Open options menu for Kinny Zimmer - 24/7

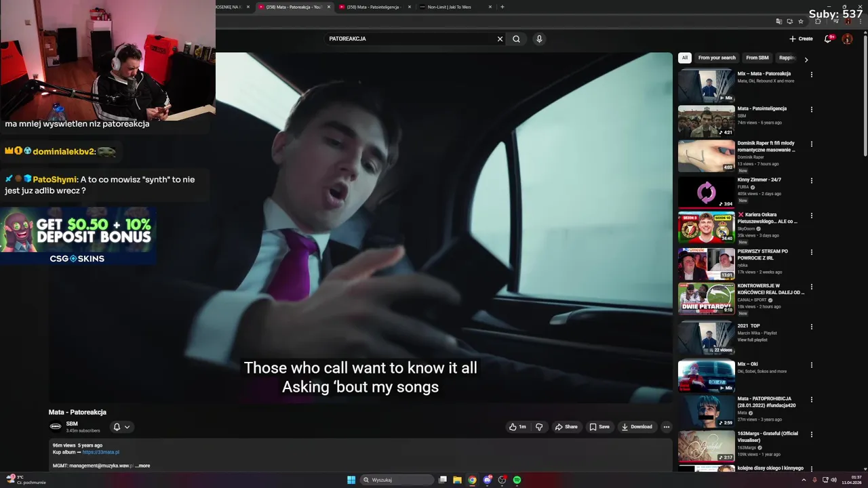(x=812, y=180)
